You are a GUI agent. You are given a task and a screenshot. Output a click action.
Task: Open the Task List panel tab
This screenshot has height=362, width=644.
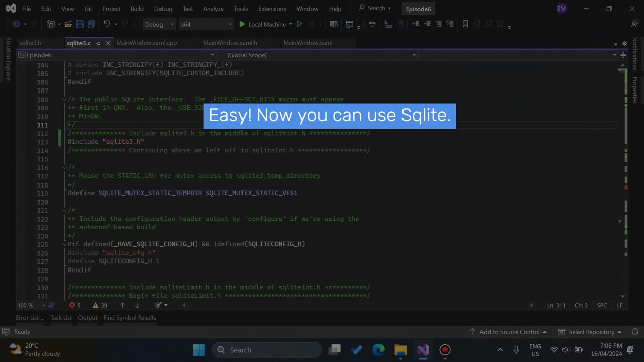pyautogui.click(x=61, y=318)
